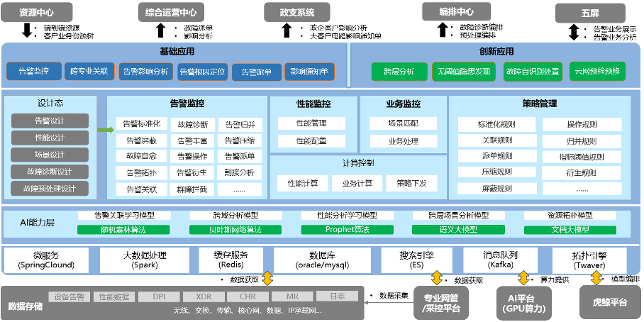The height and width of the screenshot is (322, 644).
Task: Click the 微服务 (SpringClound) box
Action: tap(46, 260)
